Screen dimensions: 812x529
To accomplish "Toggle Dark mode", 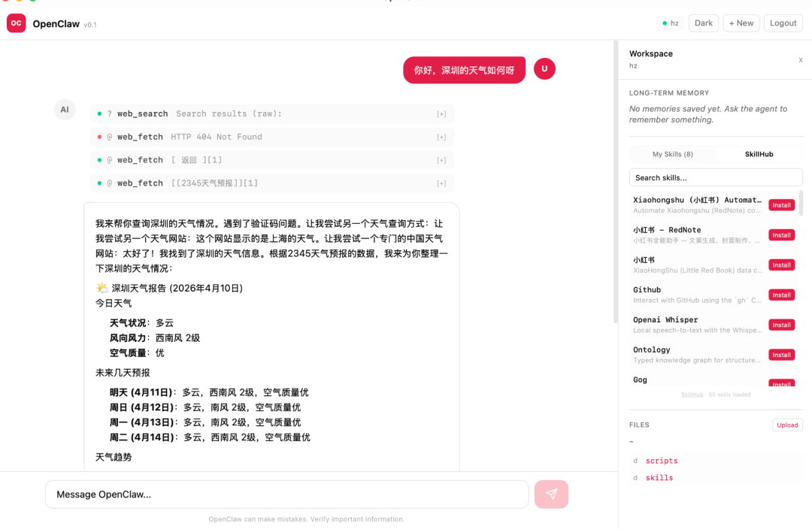I will [703, 23].
